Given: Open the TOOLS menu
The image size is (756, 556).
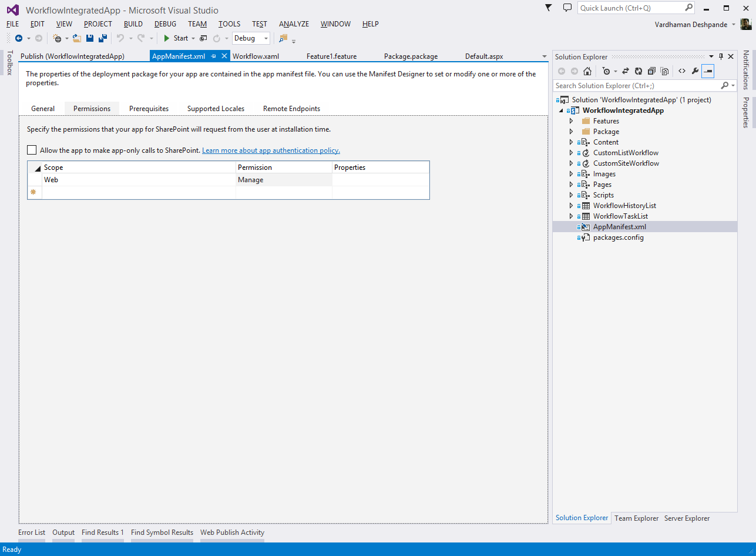Looking at the screenshot, I should coord(230,24).
